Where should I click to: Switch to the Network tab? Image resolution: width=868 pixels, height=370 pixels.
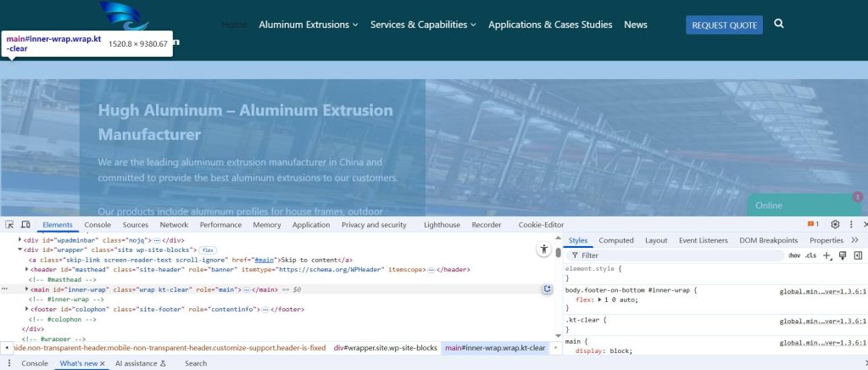pos(174,225)
